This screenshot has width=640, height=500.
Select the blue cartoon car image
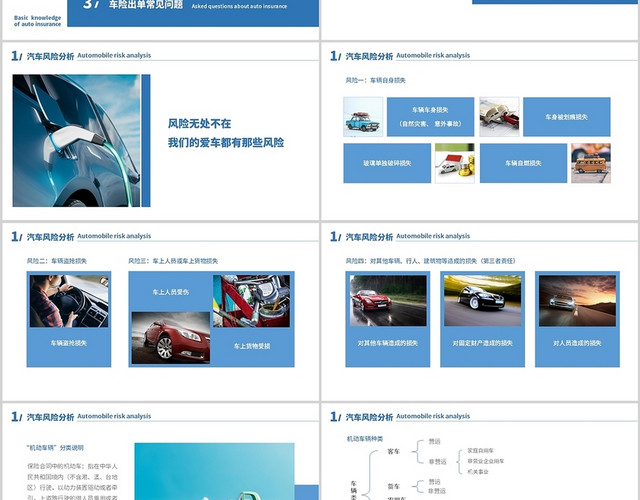pyautogui.click(x=362, y=117)
